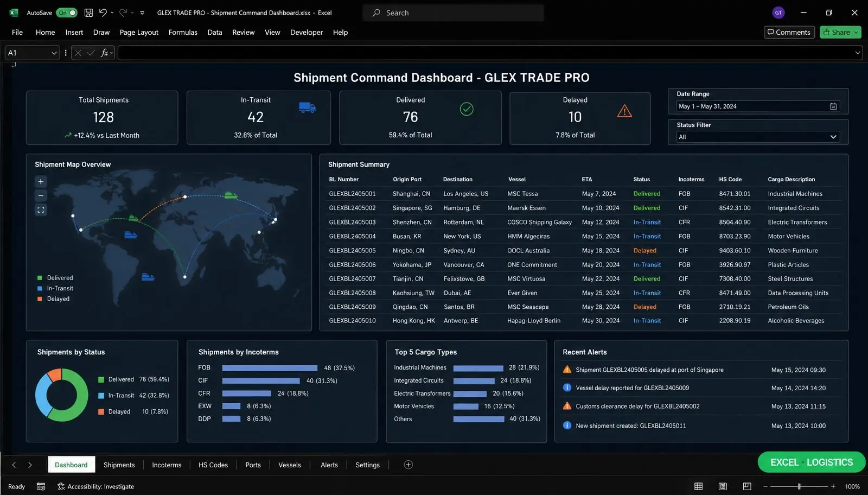
Task: Open the Formulas ribbon tab
Action: pos(183,32)
